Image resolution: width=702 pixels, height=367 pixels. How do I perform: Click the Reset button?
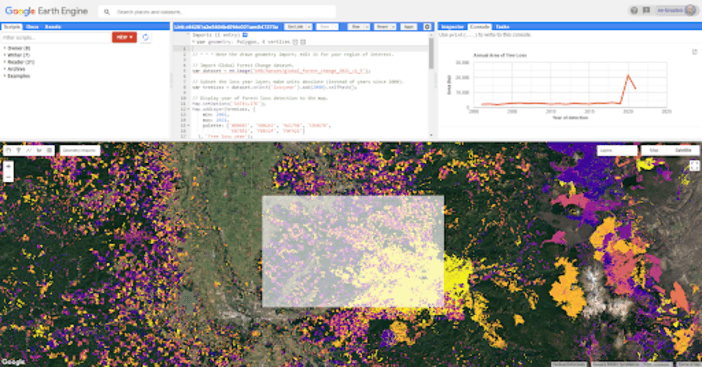tap(382, 27)
